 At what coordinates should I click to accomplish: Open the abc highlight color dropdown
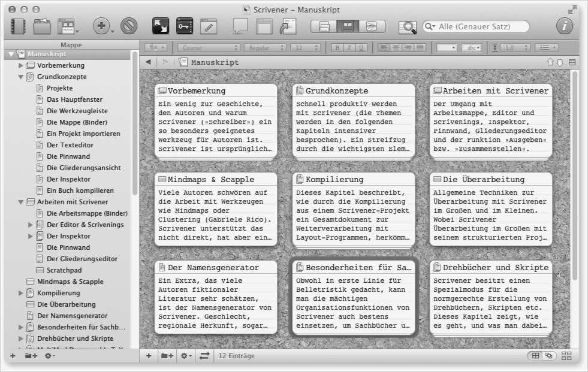click(x=472, y=48)
